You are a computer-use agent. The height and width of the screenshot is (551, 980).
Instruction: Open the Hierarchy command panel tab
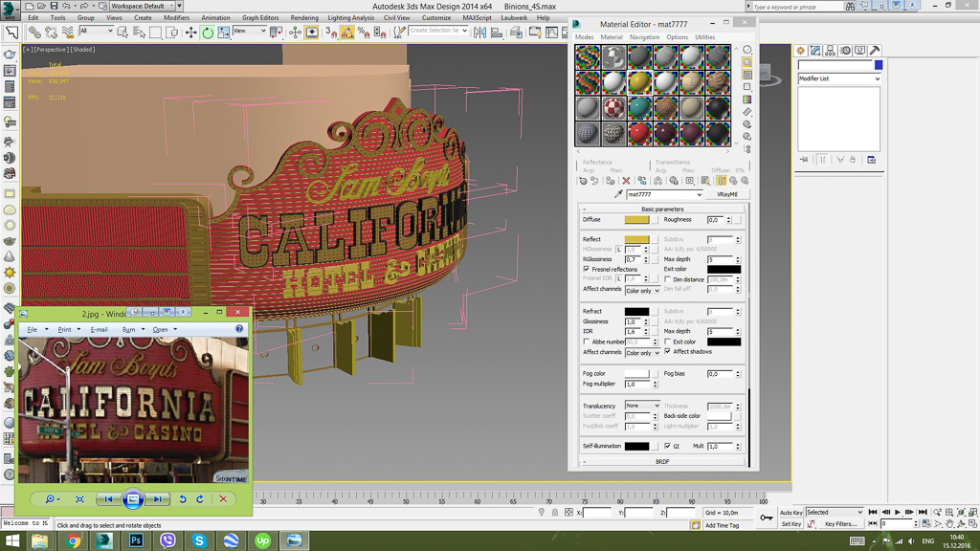[831, 51]
